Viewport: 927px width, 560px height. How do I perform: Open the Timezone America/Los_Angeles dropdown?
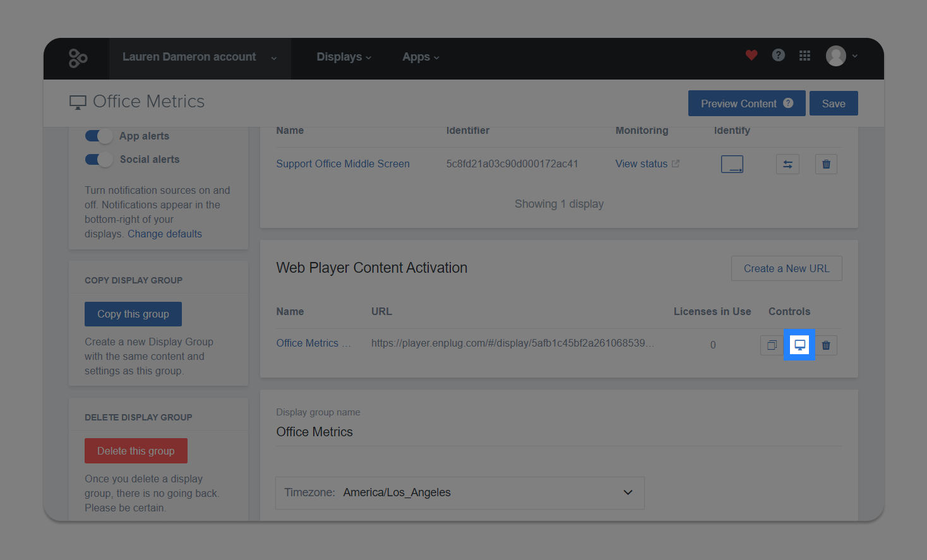[460, 492]
